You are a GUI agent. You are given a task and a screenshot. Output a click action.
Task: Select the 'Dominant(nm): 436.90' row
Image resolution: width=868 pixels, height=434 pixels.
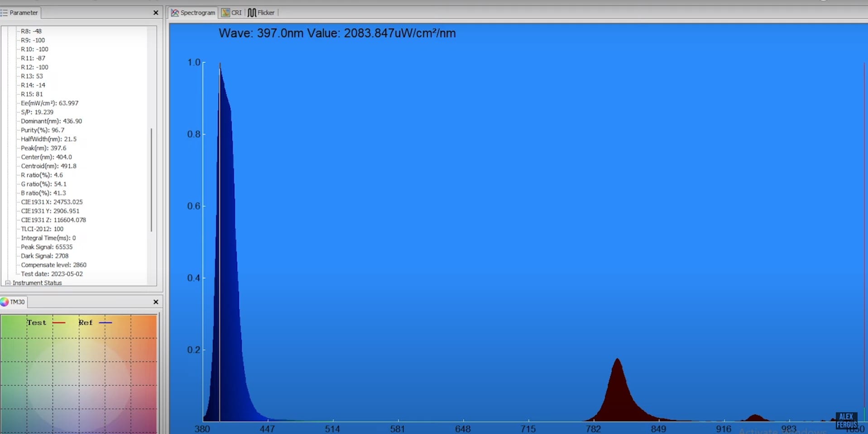tap(52, 121)
